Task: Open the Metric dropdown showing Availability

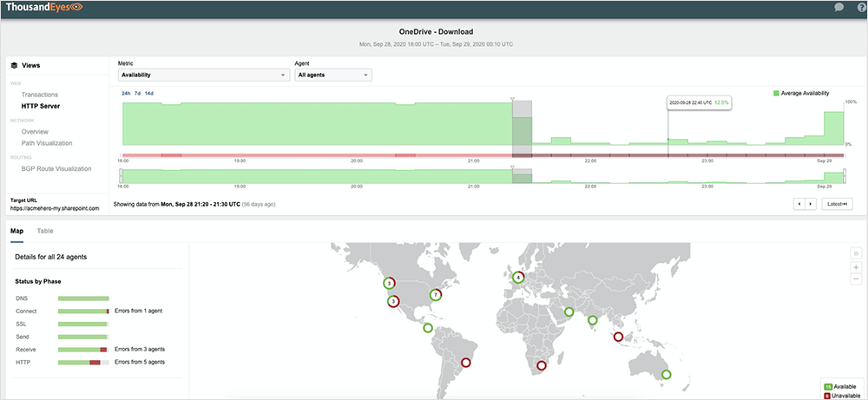Action: click(204, 75)
